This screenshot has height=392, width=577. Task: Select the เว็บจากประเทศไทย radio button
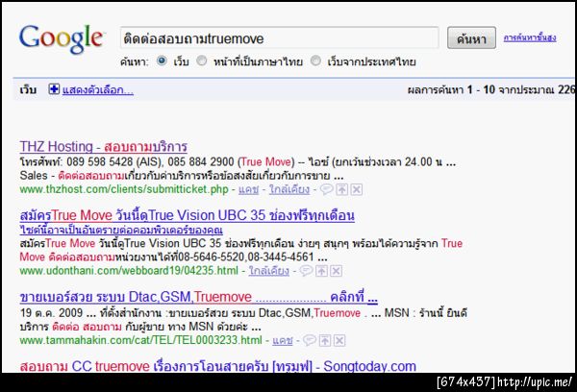pyautogui.click(x=315, y=61)
